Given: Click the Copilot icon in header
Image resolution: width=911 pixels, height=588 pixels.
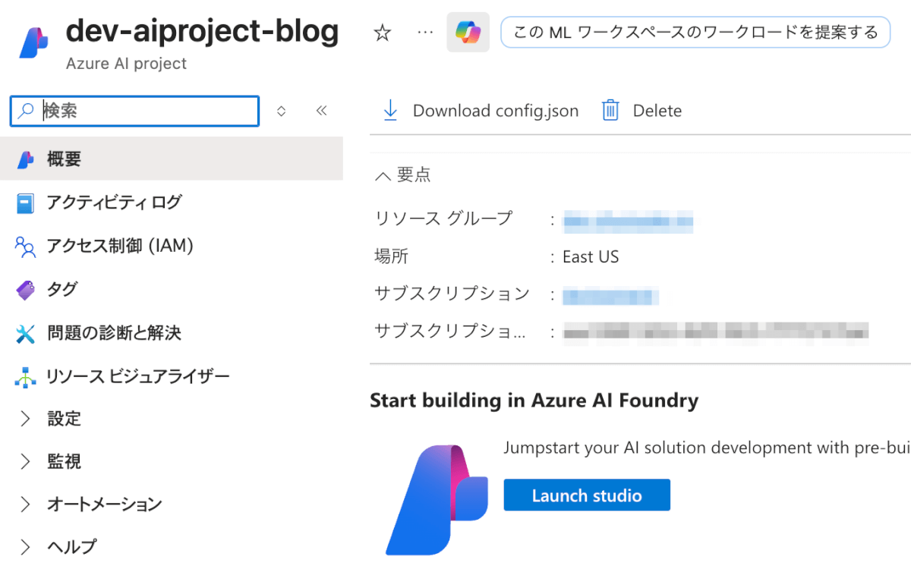Looking at the screenshot, I should pos(468,33).
